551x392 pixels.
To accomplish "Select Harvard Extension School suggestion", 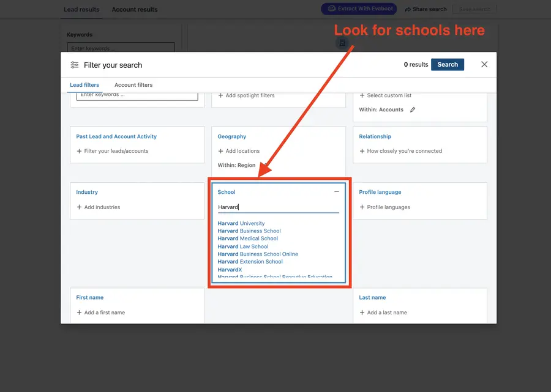I will point(250,262).
